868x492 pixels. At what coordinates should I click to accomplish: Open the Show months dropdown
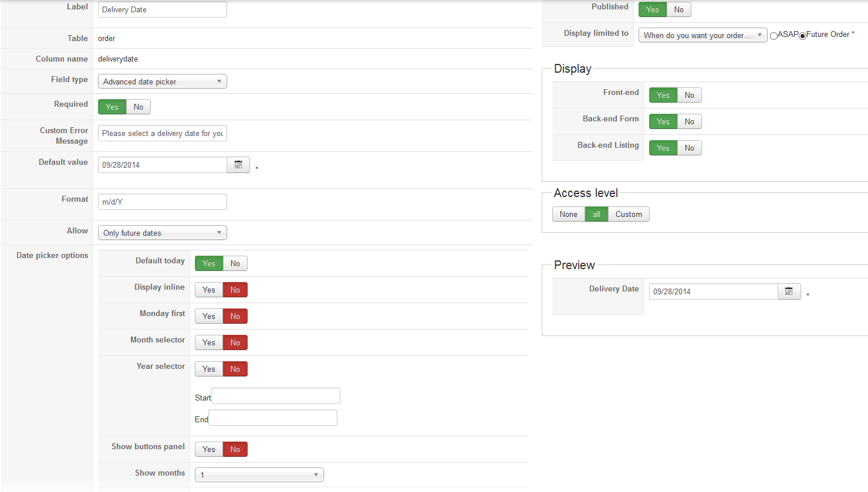click(259, 474)
